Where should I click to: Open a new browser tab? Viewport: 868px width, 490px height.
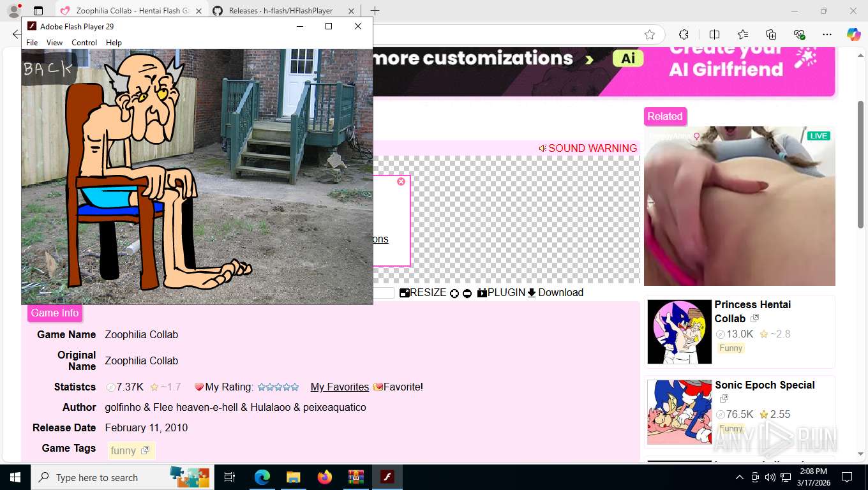375,11
